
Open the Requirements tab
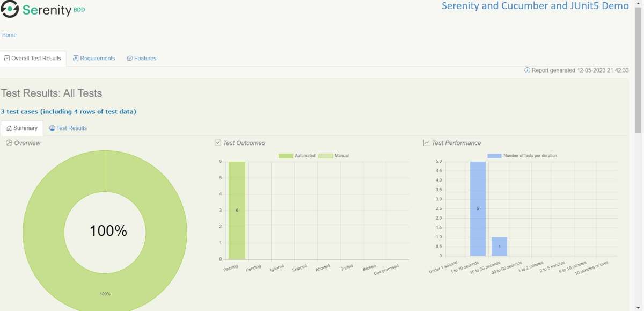click(x=97, y=59)
